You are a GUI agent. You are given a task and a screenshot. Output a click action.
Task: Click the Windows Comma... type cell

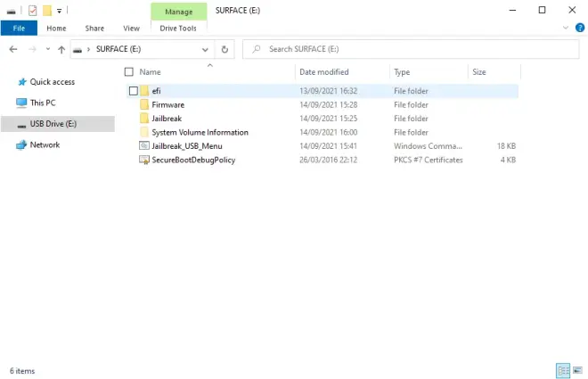click(428, 146)
